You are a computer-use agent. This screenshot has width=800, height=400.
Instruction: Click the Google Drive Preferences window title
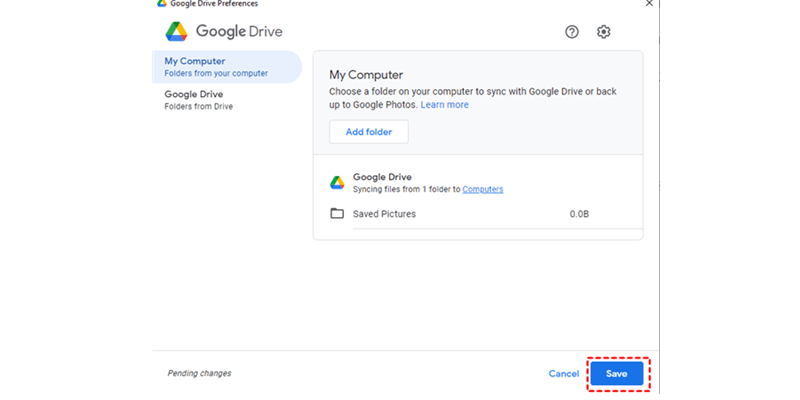click(x=214, y=4)
